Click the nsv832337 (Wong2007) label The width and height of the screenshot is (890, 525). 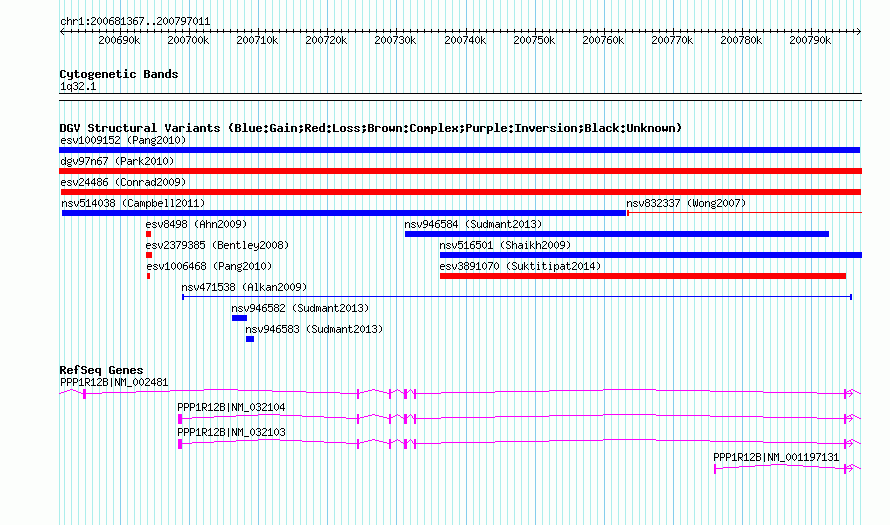tap(686, 203)
